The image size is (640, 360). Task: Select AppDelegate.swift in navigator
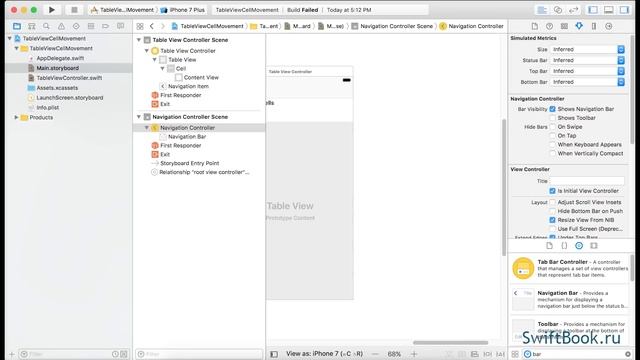60,58
